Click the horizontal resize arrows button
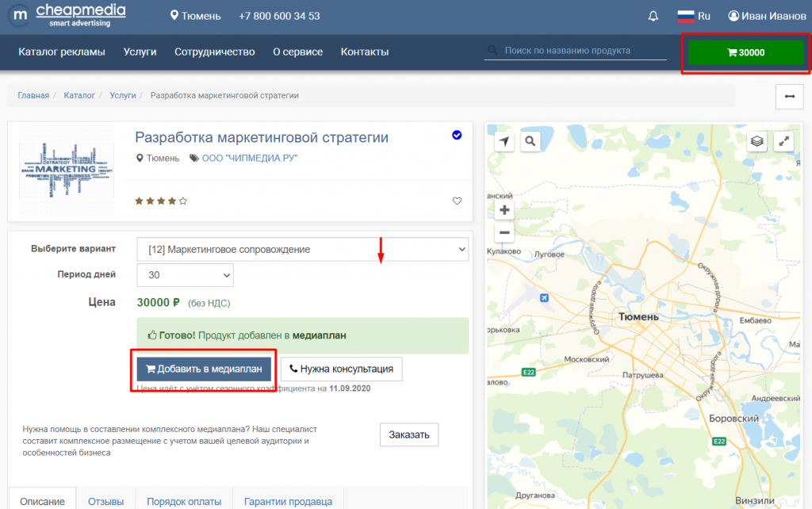Screen dimensions: 812x509 789,96
